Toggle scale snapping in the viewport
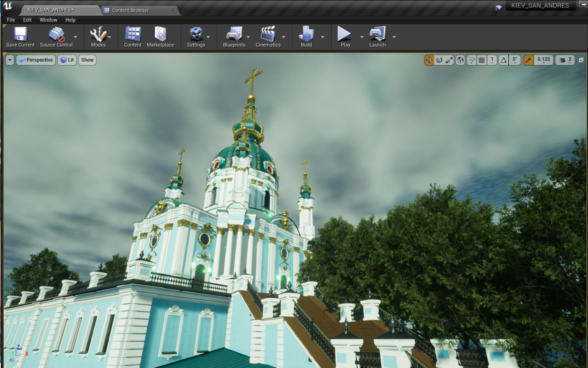This screenshot has height=368, width=588. [x=529, y=60]
